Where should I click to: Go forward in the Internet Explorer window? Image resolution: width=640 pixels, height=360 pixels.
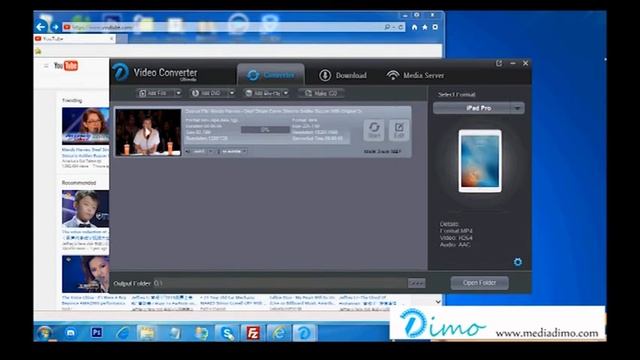55,27
